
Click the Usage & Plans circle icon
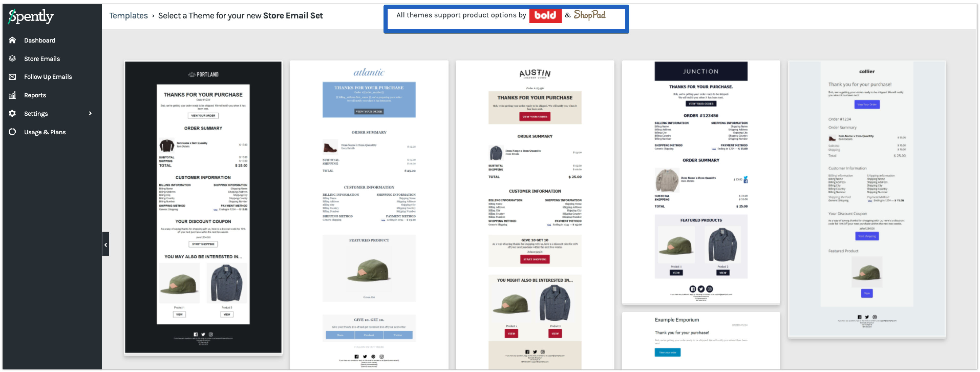coord(12,132)
